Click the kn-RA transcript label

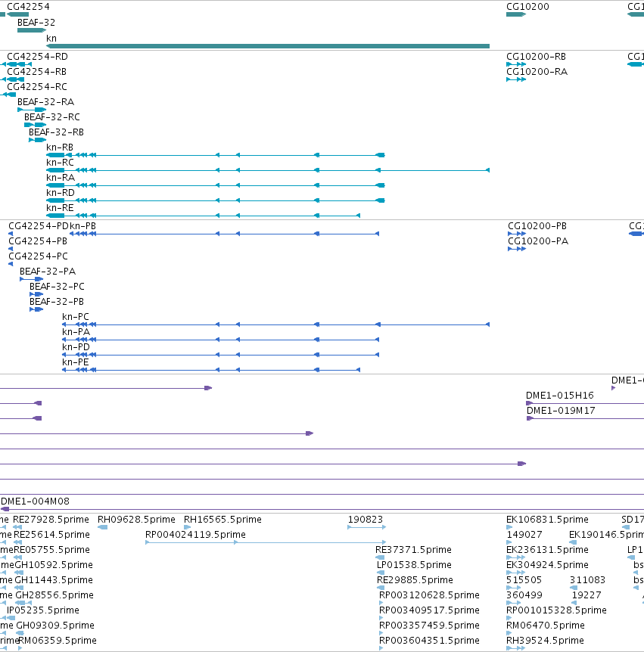(61, 178)
